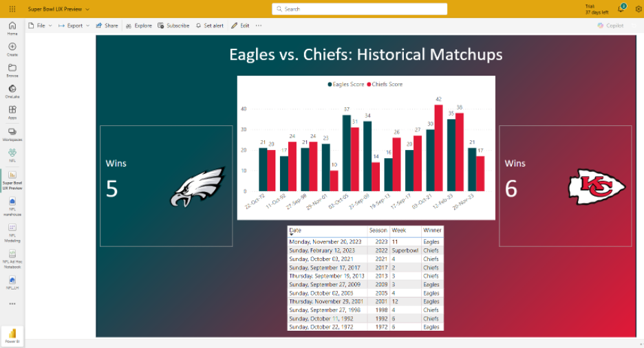
Task: Select Chiefs Score legend swatch
Action: pyautogui.click(x=369, y=85)
